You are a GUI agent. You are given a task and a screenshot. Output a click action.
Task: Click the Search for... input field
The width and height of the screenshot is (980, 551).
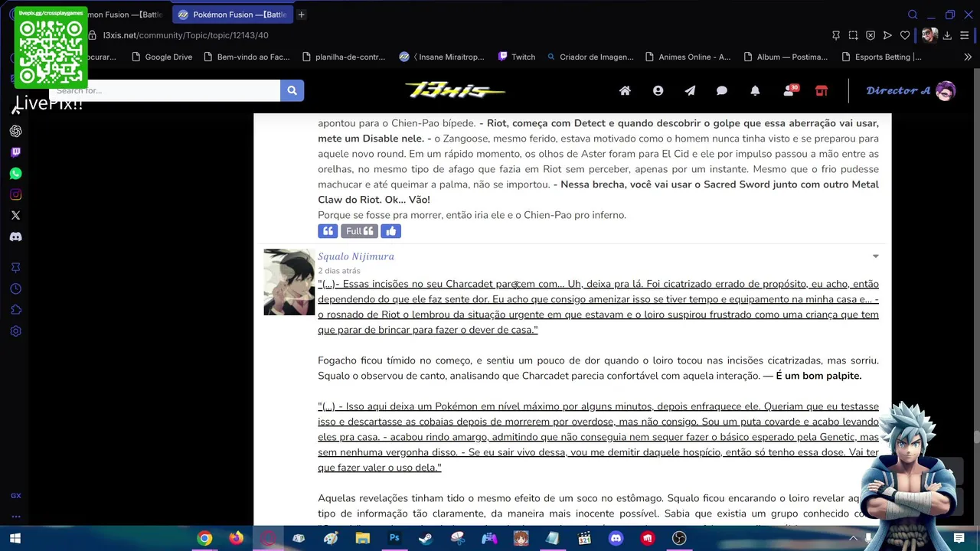(165, 90)
